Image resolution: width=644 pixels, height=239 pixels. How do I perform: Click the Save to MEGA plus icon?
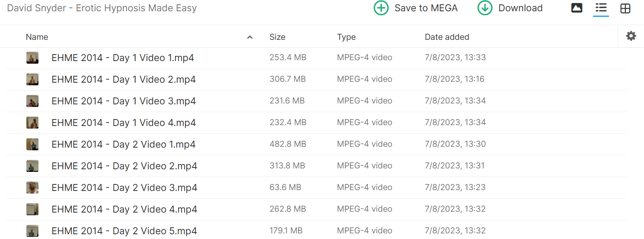(x=381, y=8)
